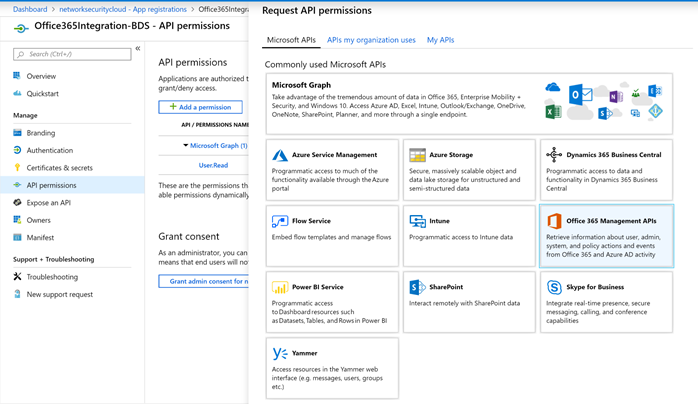Click the Owners icon
The height and width of the screenshot is (404, 698).
click(x=17, y=220)
